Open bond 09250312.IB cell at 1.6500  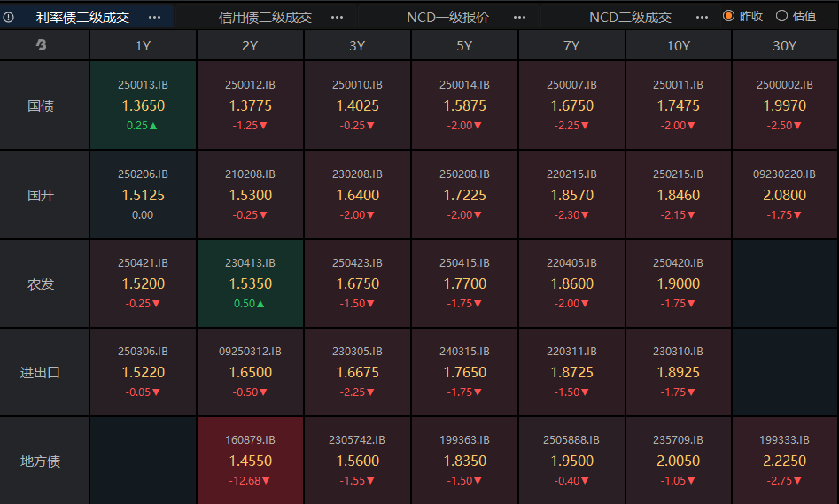(x=250, y=372)
